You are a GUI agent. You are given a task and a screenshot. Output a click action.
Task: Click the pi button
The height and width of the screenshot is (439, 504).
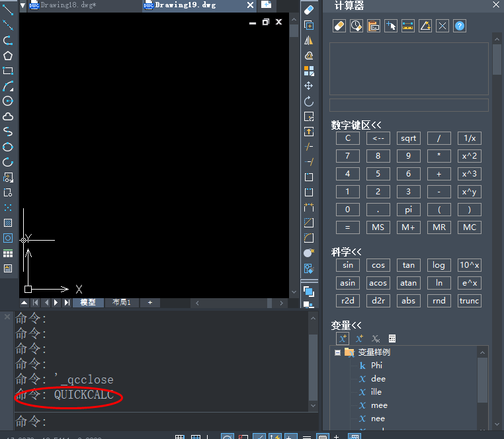(408, 210)
